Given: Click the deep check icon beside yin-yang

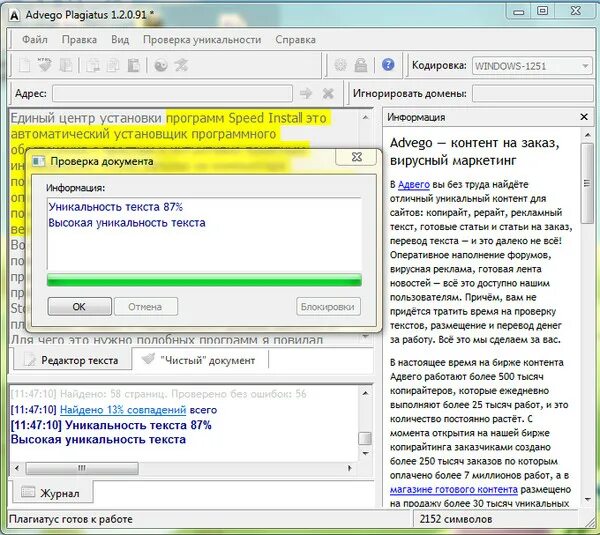Looking at the screenshot, I should [181, 65].
